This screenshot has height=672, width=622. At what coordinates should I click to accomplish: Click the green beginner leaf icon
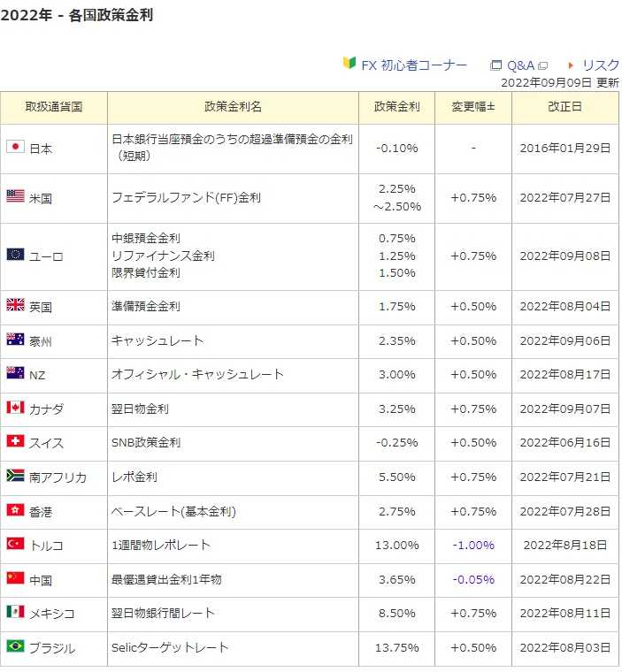349,64
